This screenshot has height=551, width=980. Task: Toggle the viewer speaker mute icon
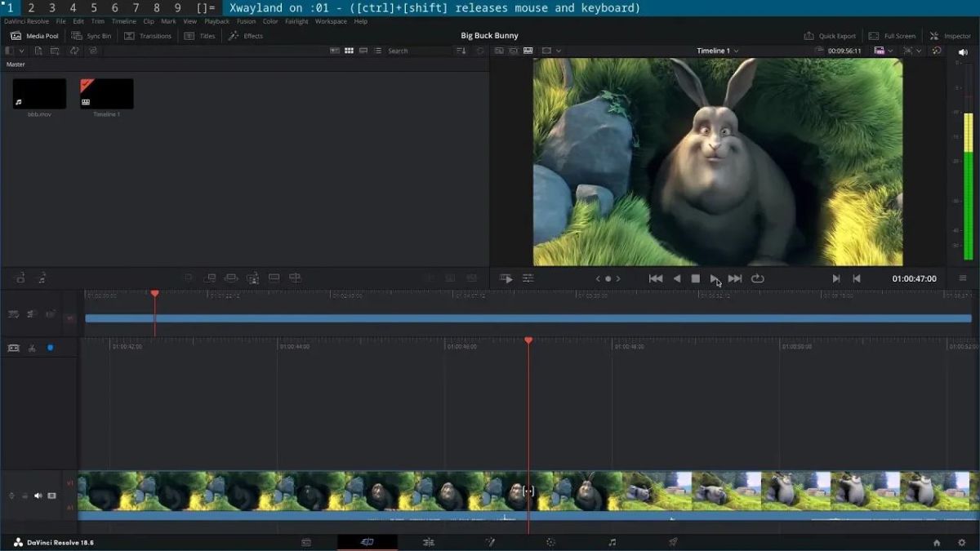coord(964,51)
